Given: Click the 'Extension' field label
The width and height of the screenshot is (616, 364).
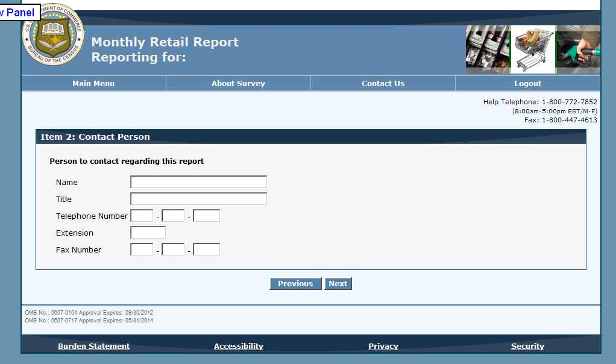Looking at the screenshot, I should click(75, 233).
